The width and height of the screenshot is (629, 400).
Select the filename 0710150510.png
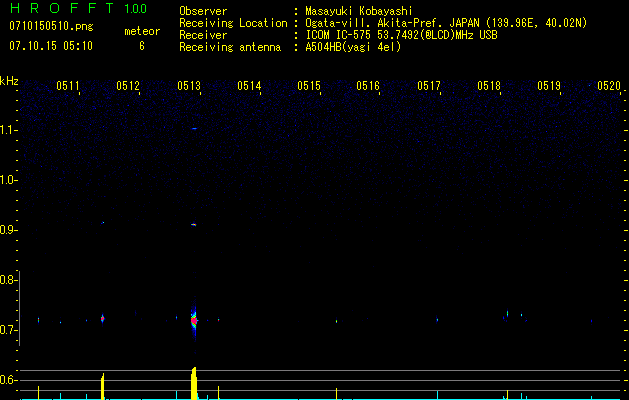tap(51, 27)
